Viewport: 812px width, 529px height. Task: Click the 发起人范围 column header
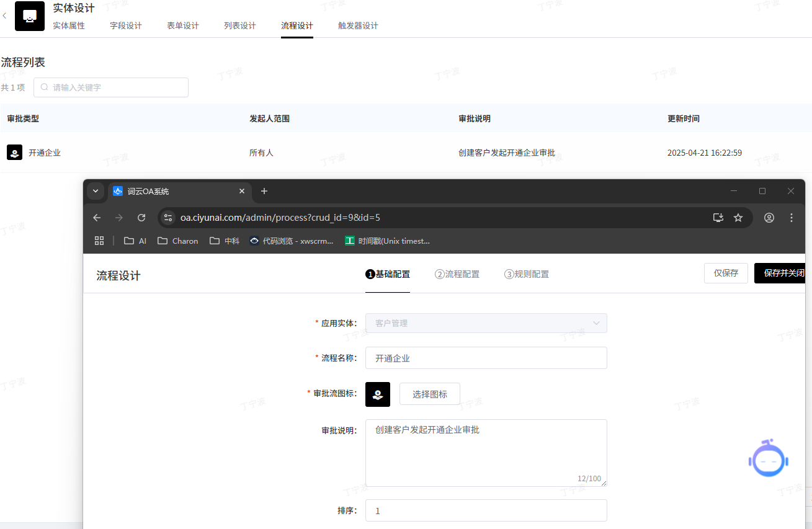(x=269, y=118)
